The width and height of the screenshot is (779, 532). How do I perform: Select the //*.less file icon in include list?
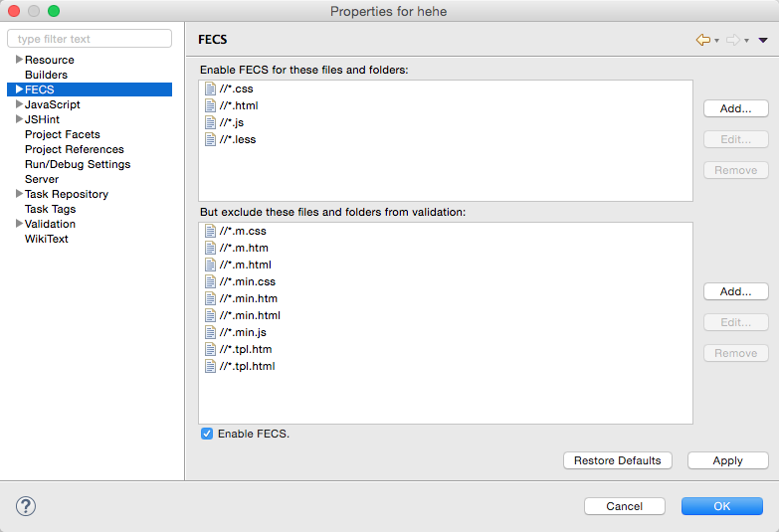(x=210, y=139)
